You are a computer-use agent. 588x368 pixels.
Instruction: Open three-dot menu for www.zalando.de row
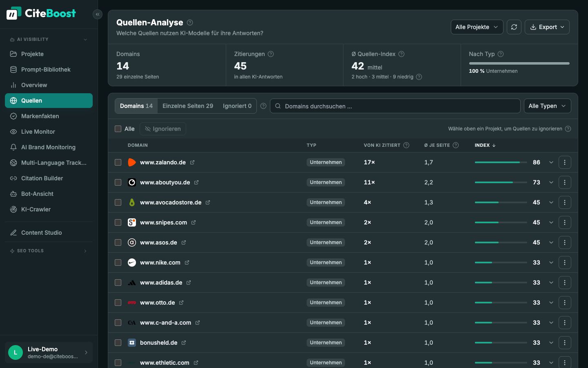pyautogui.click(x=565, y=162)
